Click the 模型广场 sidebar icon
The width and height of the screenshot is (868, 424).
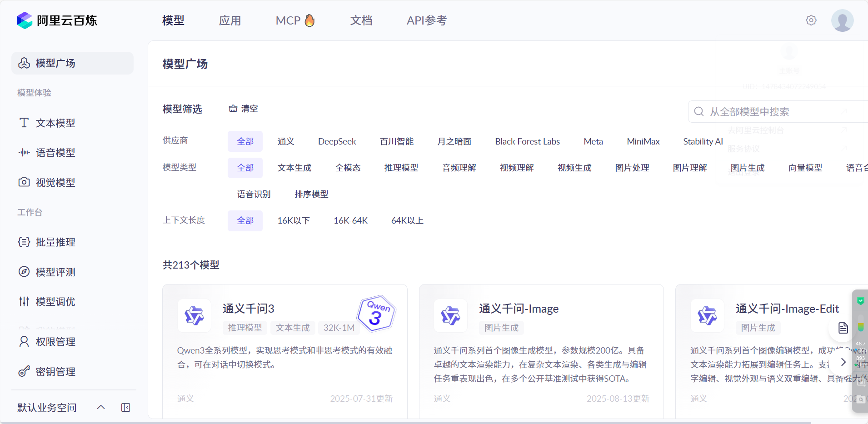pos(24,63)
